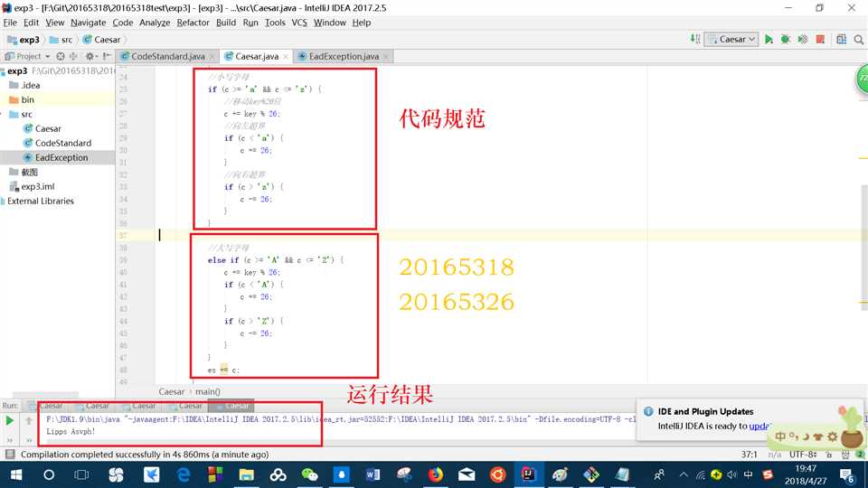Open Cortana search circle on taskbar
The width and height of the screenshot is (868, 488).
[x=49, y=474]
